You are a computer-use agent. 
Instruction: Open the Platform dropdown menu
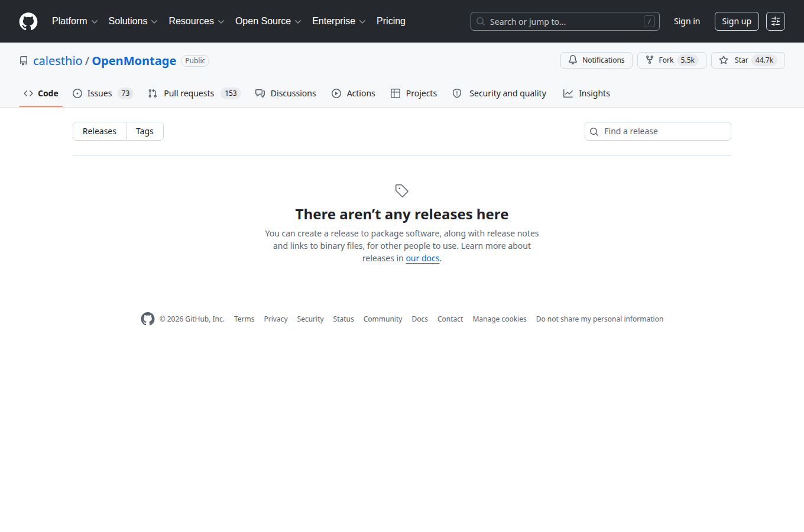click(x=74, y=21)
